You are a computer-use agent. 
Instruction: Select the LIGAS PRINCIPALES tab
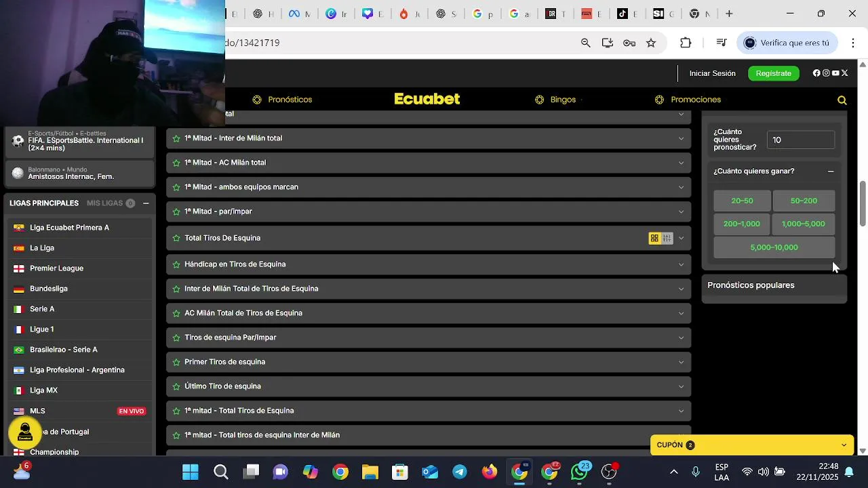pyautogui.click(x=44, y=203)
